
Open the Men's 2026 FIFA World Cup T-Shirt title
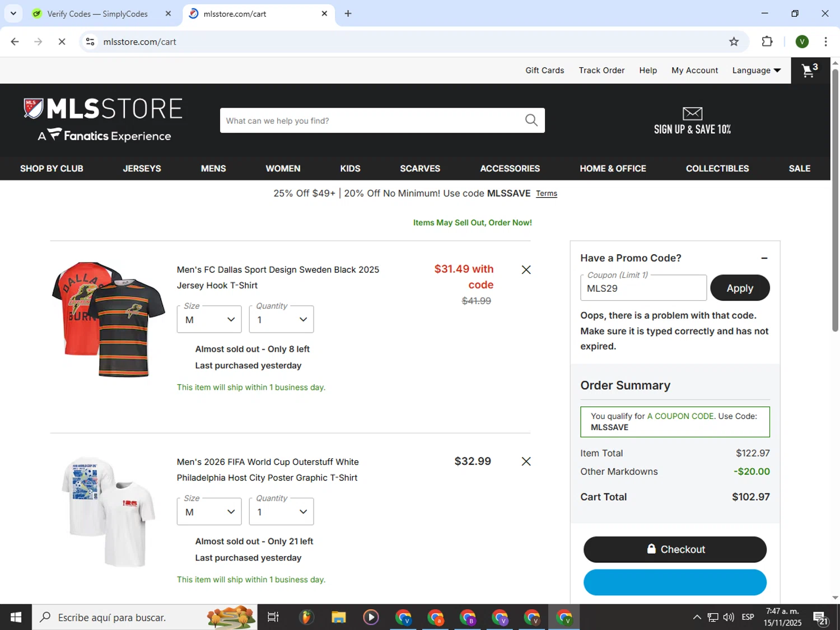(268, 470)
